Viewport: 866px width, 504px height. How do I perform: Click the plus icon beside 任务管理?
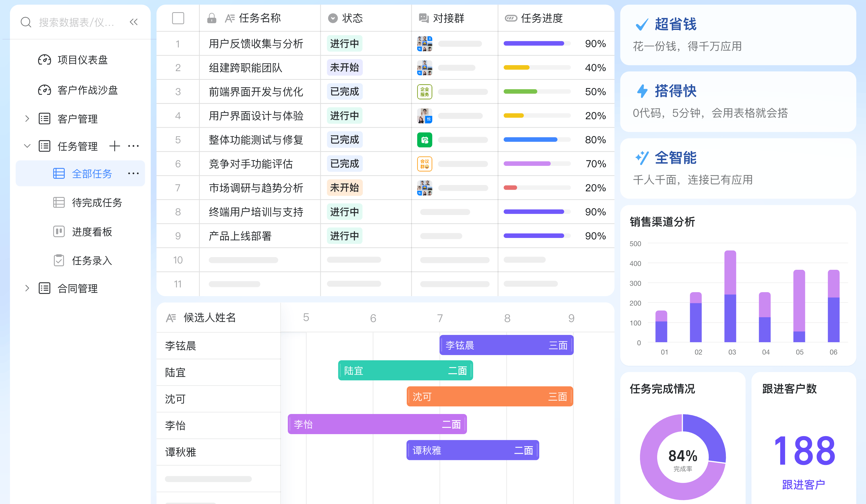(115, 146)
